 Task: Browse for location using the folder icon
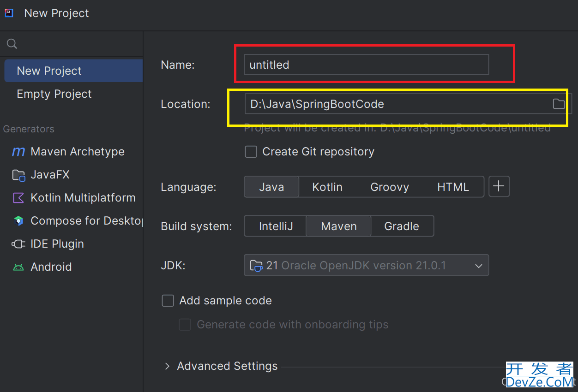(559, 104)
